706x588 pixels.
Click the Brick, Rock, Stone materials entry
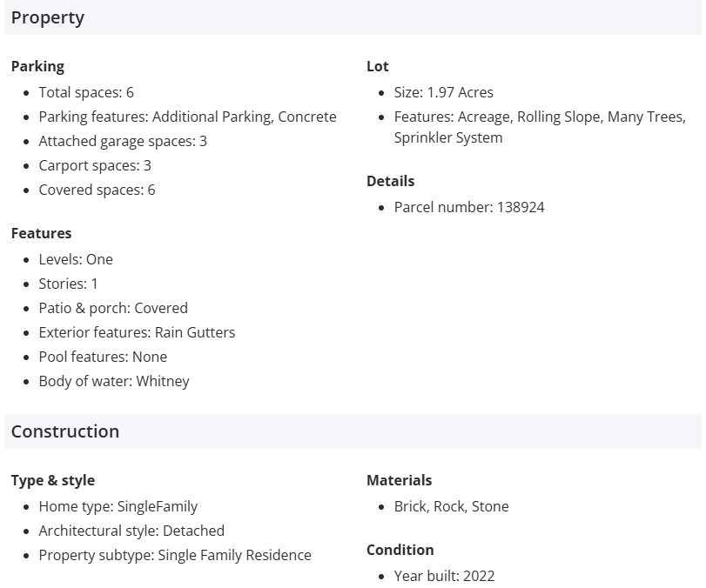[x=451, y=506]
